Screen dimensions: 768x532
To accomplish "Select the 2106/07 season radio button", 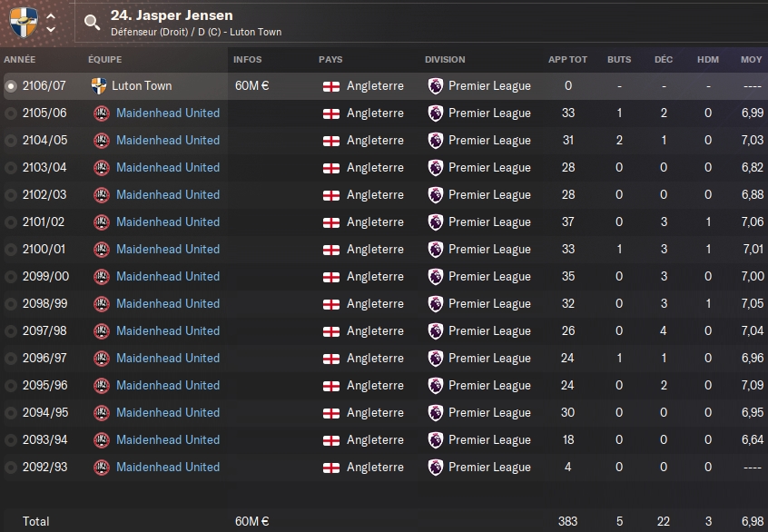I will (x=10, y=86).
